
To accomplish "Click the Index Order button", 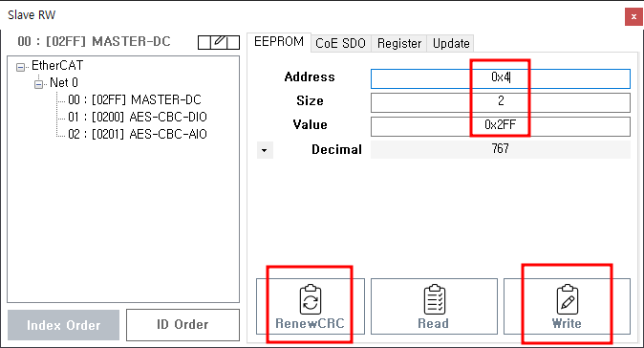I will tap(64, 325).
